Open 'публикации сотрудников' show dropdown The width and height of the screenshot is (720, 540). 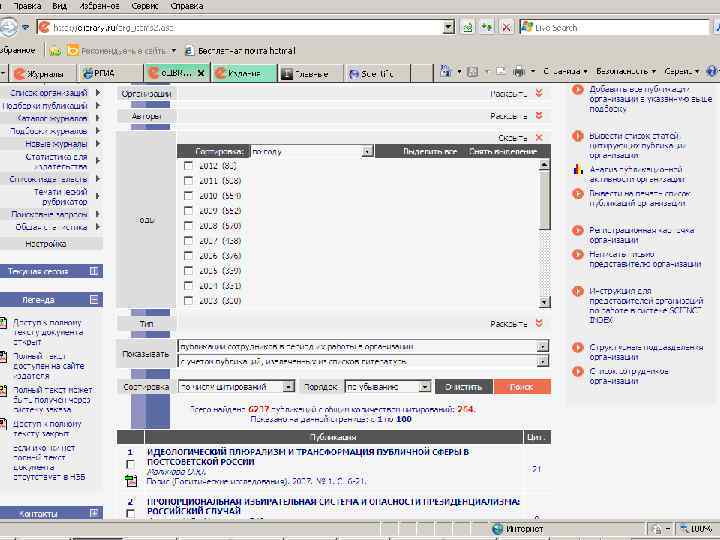coord(543,346)
